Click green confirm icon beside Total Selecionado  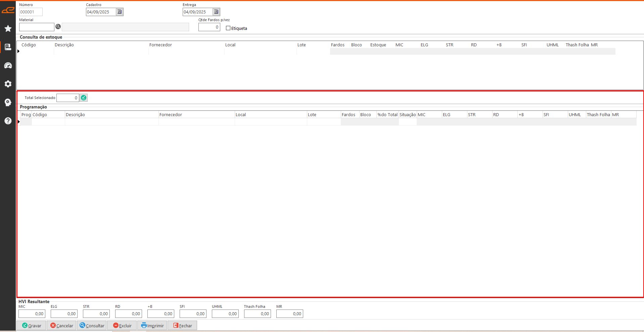(x=84, y=98)
